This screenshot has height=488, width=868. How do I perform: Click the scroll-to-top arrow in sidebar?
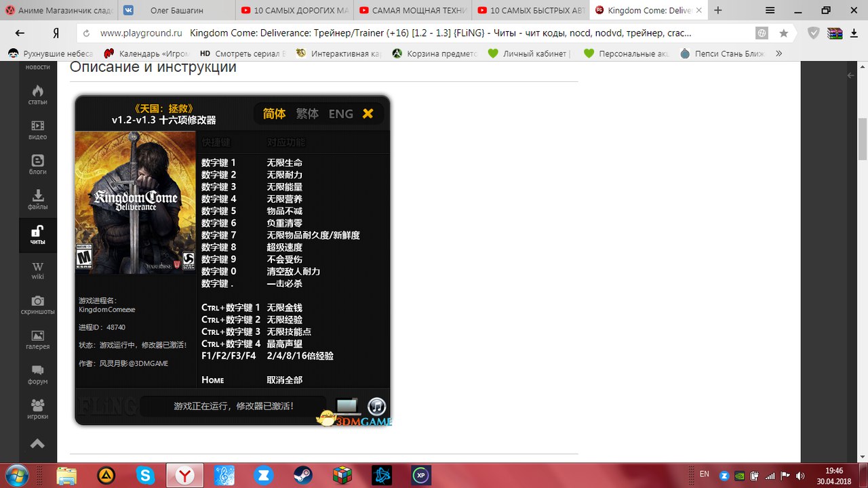(x=37, y=444)
